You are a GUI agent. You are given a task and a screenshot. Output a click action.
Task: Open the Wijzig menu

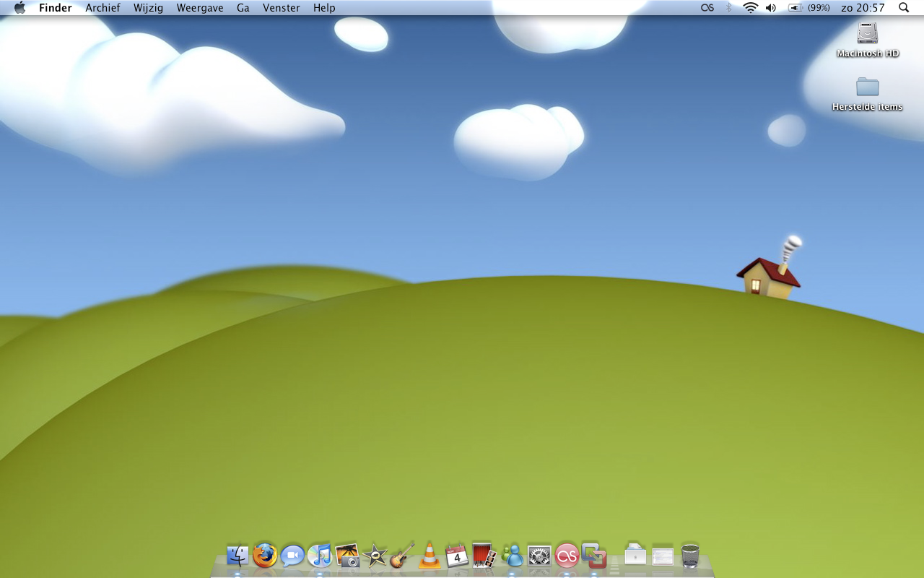tap(148, 8)
